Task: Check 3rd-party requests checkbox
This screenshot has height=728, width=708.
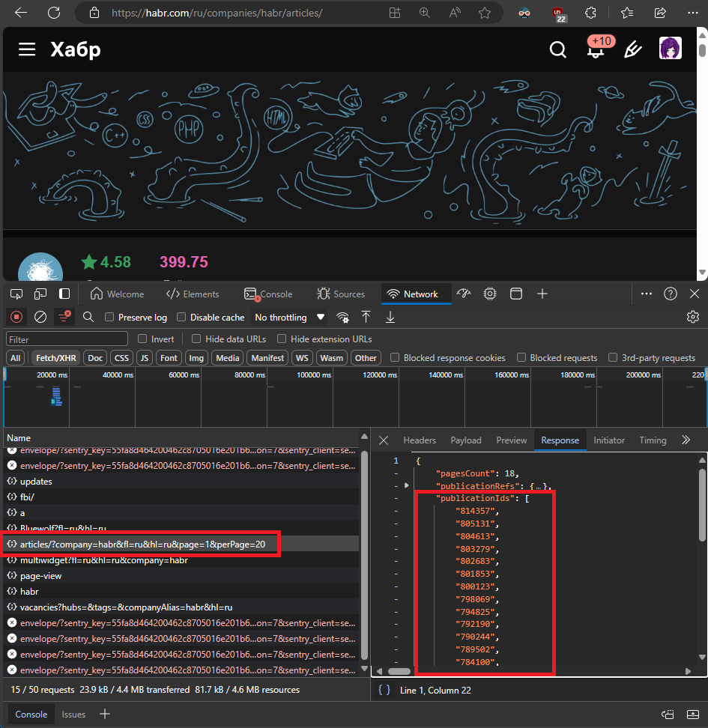Action: coord(614,357)
